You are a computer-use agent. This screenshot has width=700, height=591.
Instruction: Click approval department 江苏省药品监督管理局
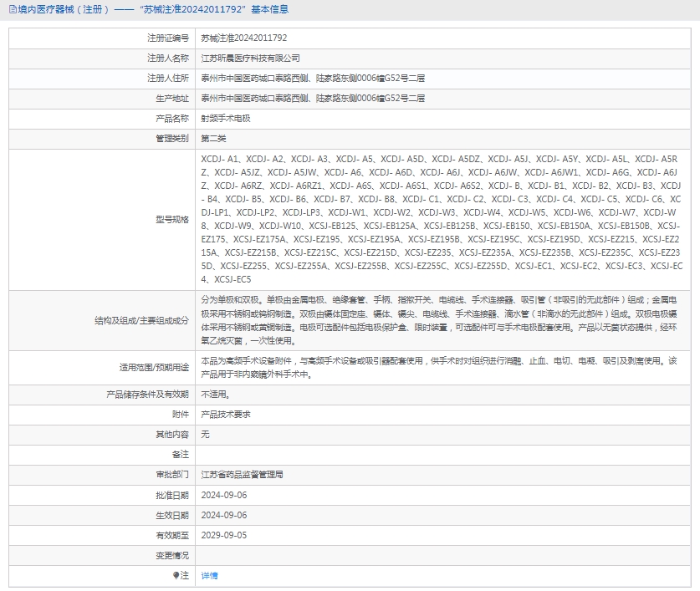[243, 475]
